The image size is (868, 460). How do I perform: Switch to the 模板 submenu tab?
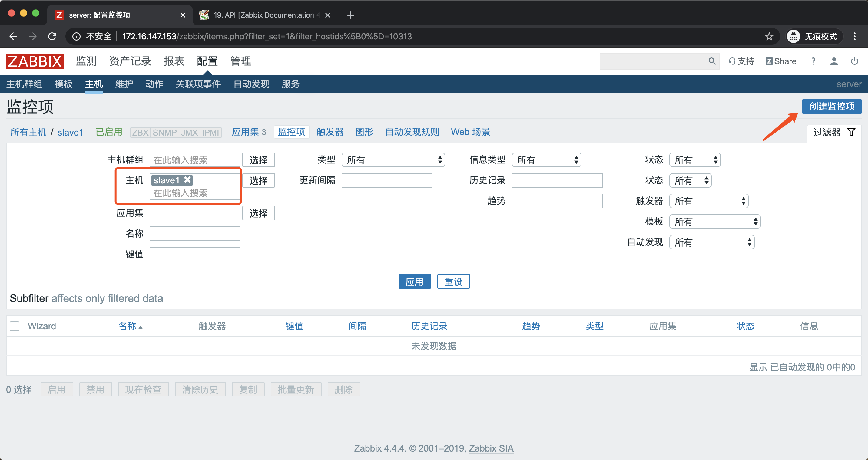pyautogui.click(x=63, y=84)
